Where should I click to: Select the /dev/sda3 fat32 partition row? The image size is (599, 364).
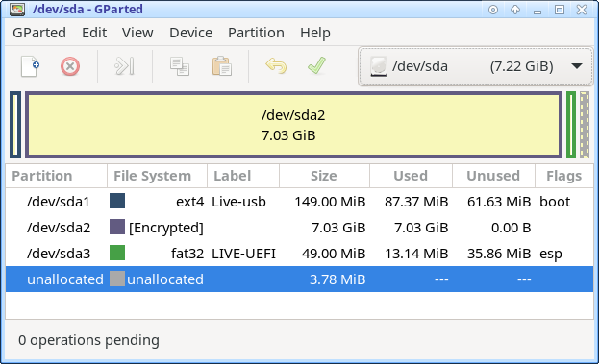pos(300,254)
